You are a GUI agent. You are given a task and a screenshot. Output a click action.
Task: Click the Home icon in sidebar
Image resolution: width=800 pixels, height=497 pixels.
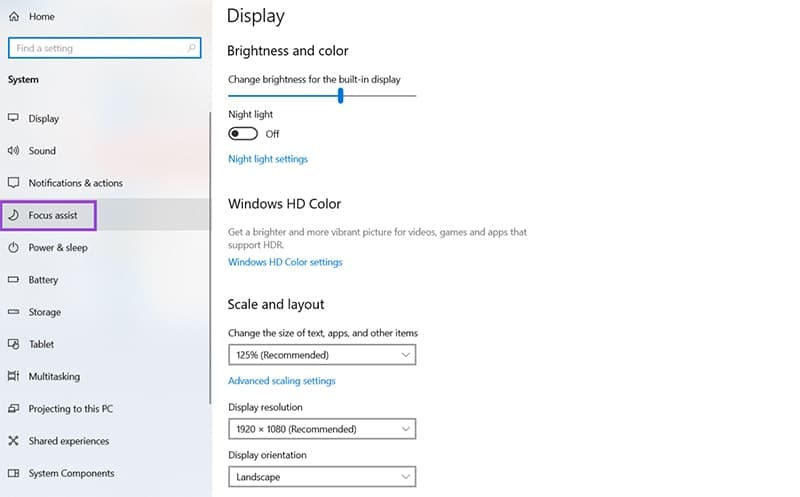click(14, 16)
